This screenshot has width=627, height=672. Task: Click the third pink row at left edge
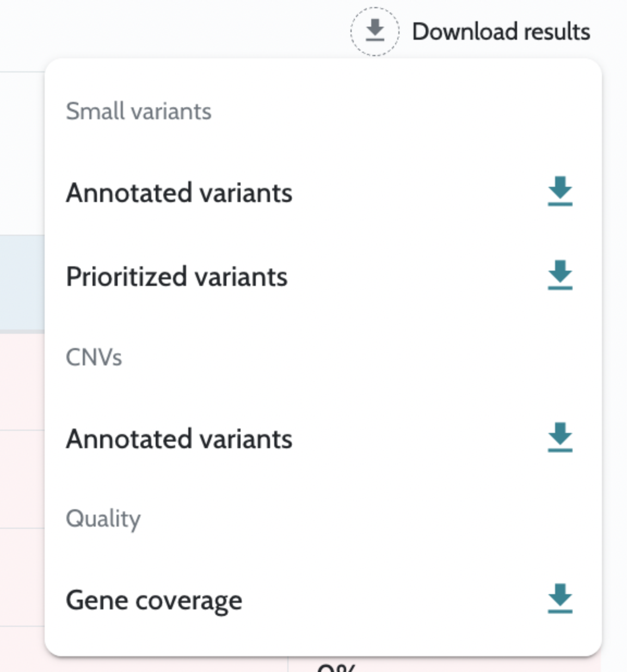pyautogui.click(x=22, y=577)
